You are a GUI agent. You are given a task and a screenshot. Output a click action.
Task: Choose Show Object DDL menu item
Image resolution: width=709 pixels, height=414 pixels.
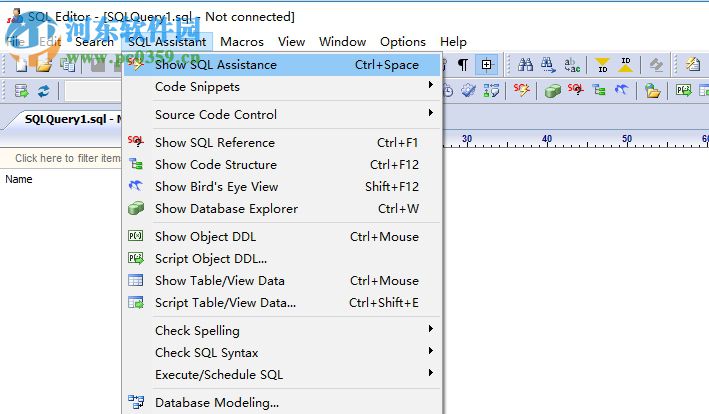pyautogui.click(x=283, y=236)
